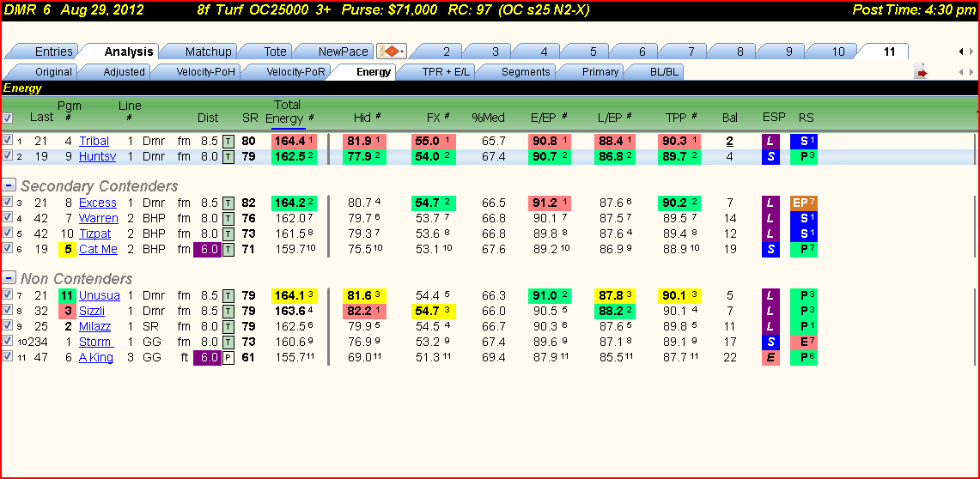Click the P surface icon in A King row
Viewport: 980px width, 479px height.
228,358
